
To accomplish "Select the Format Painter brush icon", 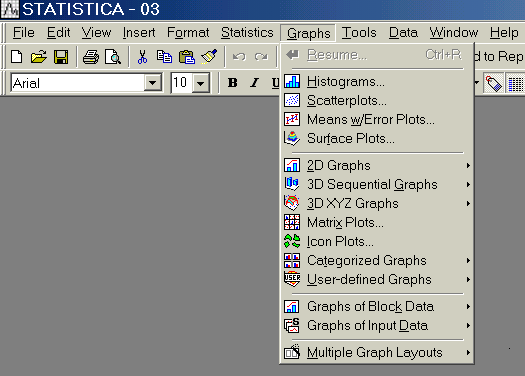I will (209, 57).
